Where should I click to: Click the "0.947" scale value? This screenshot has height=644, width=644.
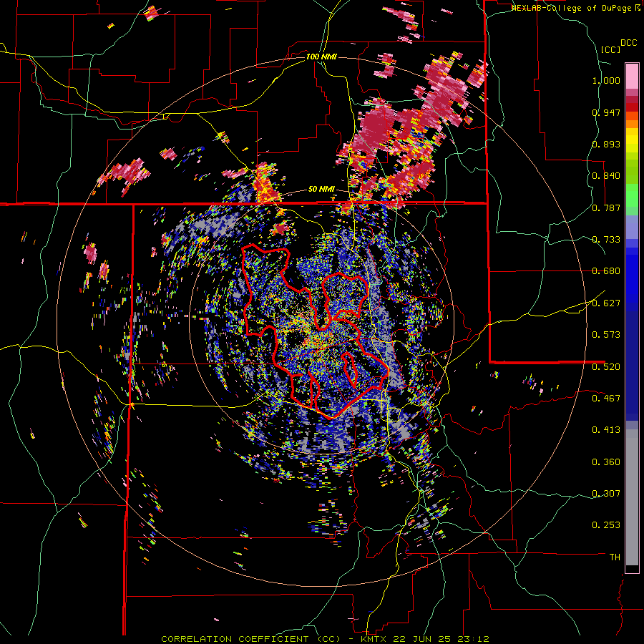pyautogui.click(x=606, y=112)
